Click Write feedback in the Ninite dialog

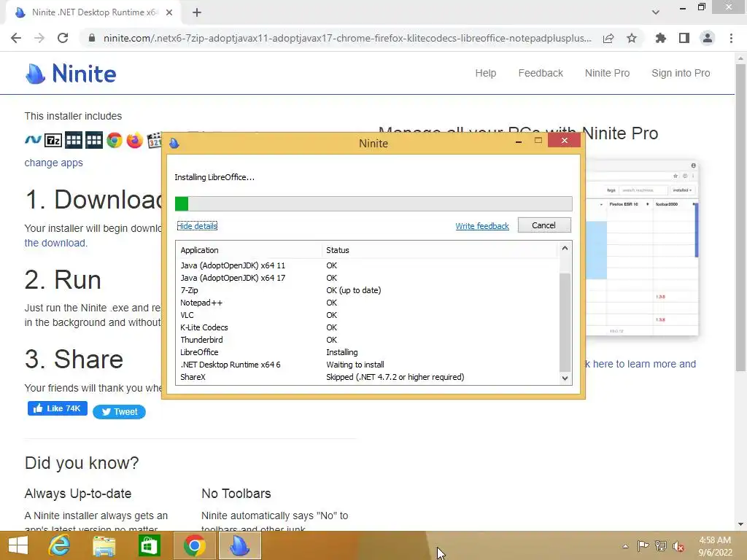482,226
